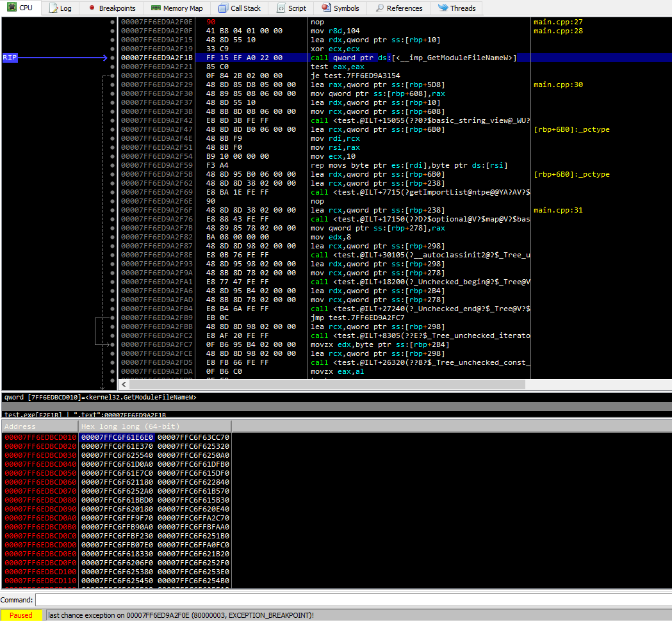Image resolution: width=672 pixels, height=621 pixels.
Task: Open the Log tab
Action: 61,8
